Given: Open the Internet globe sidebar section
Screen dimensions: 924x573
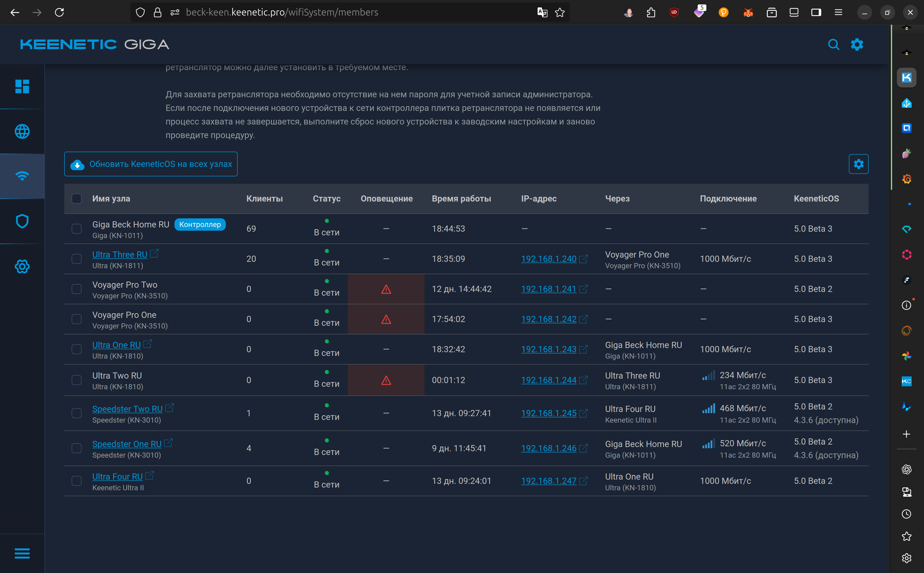Looking at the screenshot, I should (22, 131).
